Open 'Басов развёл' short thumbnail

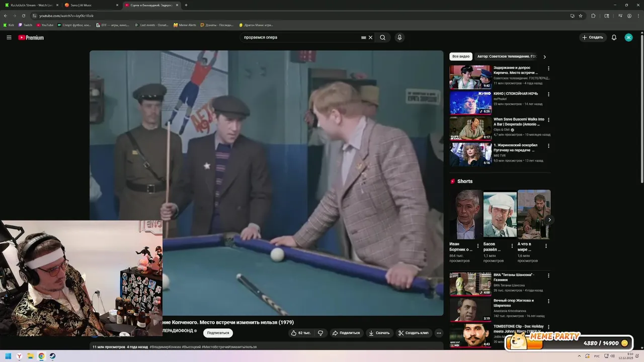[x=500, y=214]
